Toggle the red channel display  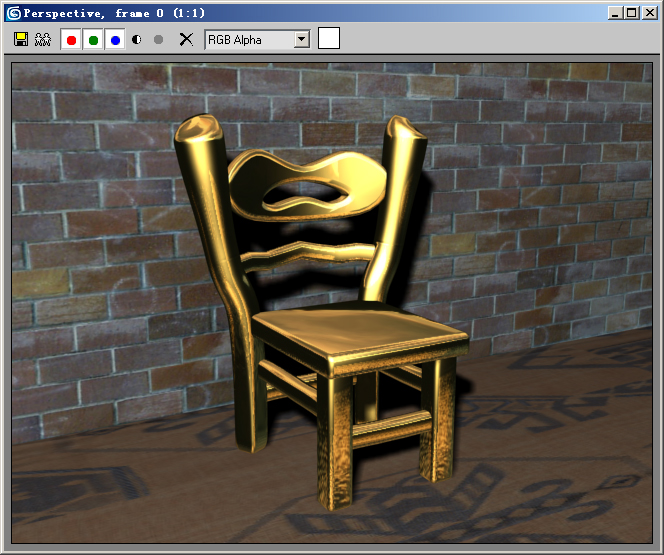coord(71,40)
